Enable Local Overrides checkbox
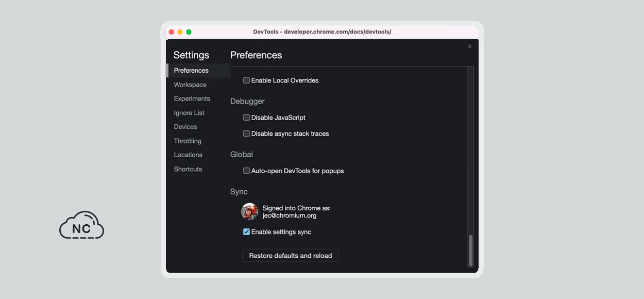644x299 pixels. [x=246, y=80]
